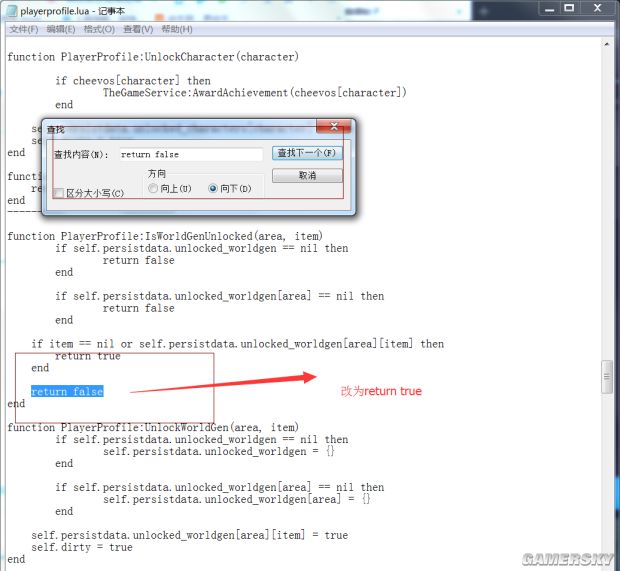Click the vertical scrollbar thumb
The width and height of the screenshot is (620, 571).
[x=607, y=377]
